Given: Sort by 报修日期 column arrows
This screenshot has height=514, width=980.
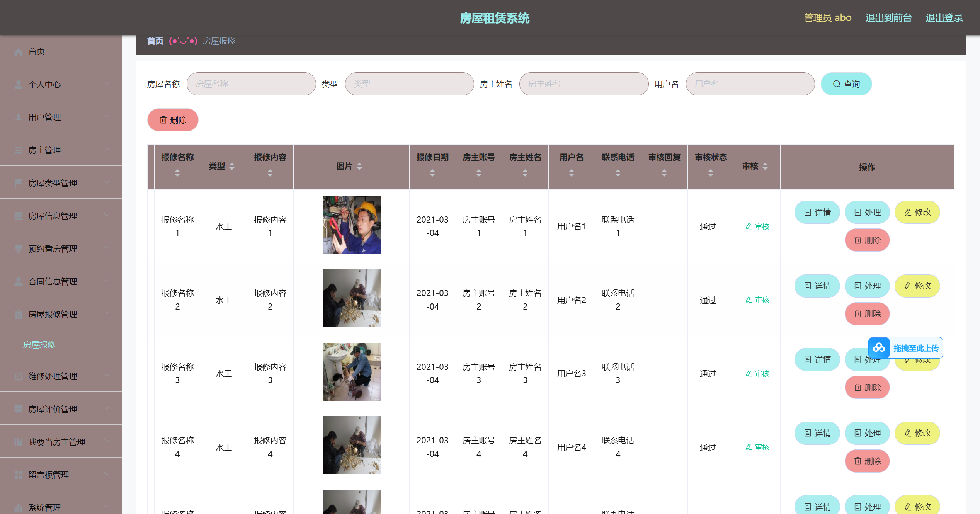Looking at the screenshot, I should (x=432, y=173).
